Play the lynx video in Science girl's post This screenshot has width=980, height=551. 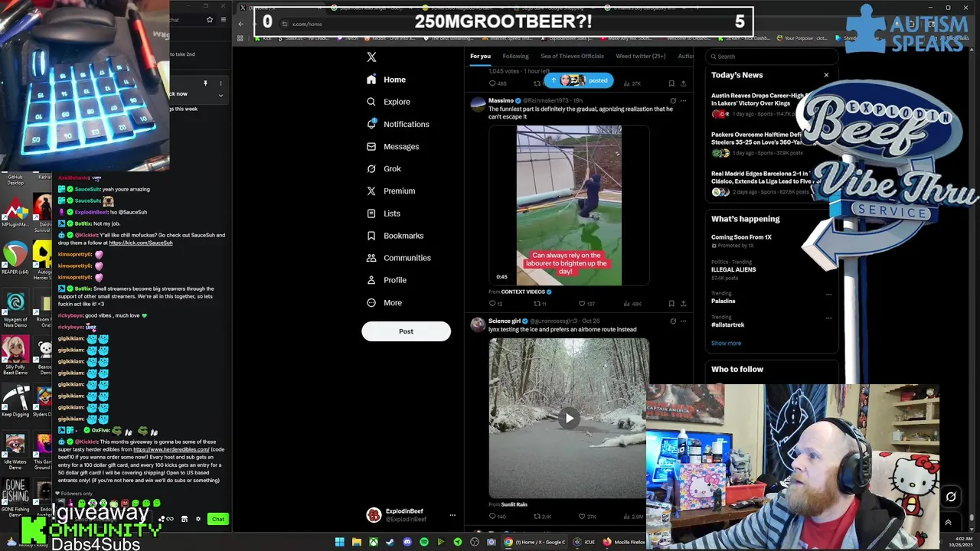[569, 418]
